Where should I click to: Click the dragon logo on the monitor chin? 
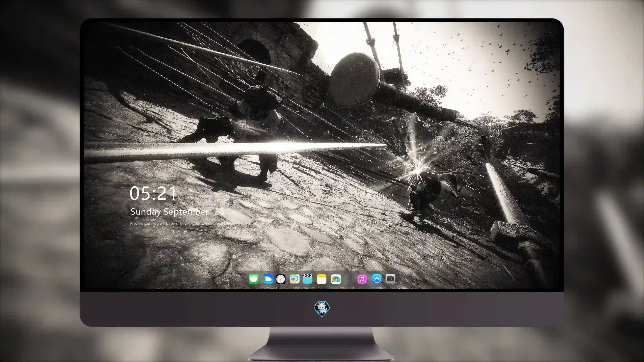coord(322,309)
